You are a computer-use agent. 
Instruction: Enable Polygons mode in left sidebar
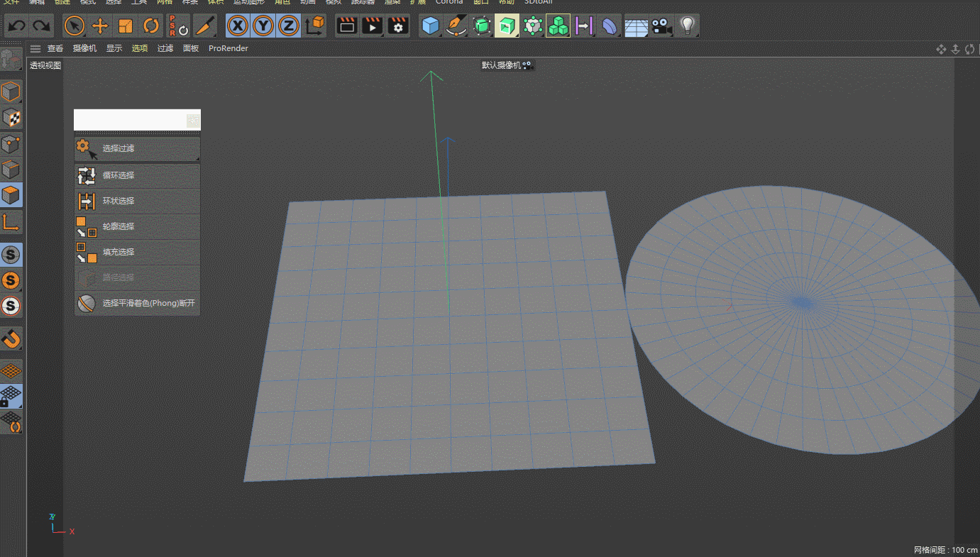pyautogui.click(x=11, y=194)
